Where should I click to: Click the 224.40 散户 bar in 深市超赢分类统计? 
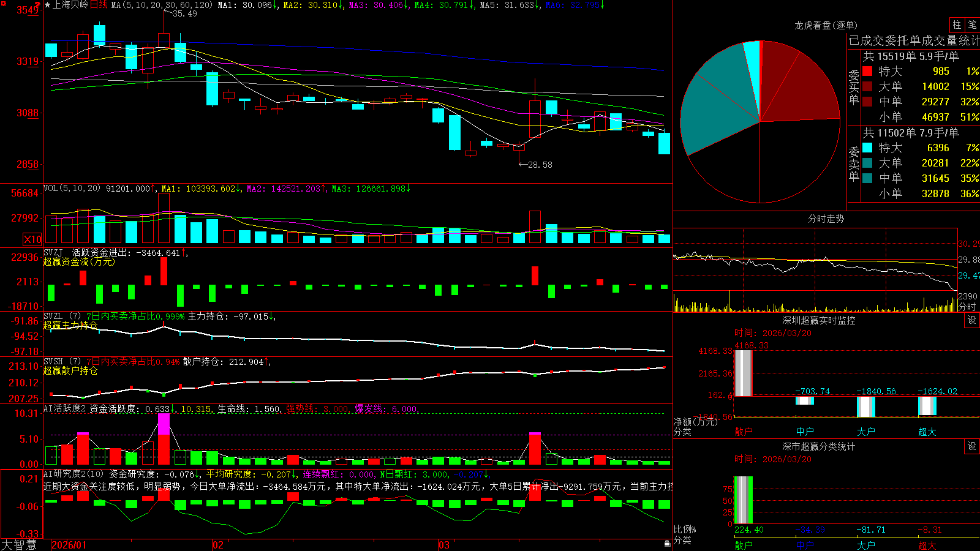coord(744,500)
